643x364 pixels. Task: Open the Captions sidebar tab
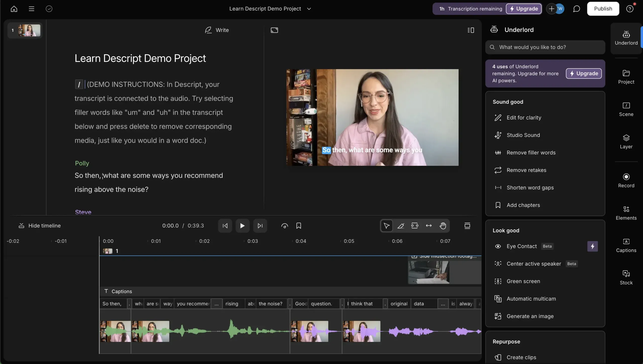(x=626, y=245)
